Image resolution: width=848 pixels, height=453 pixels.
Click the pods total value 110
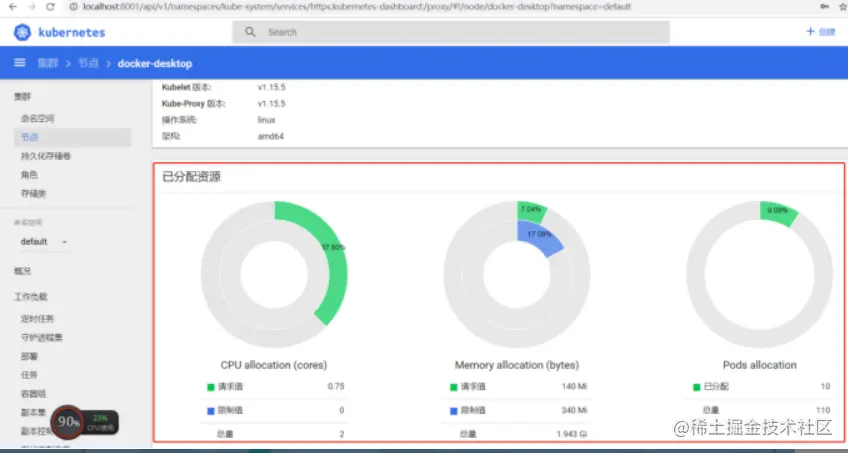click(x=823, y=410)
